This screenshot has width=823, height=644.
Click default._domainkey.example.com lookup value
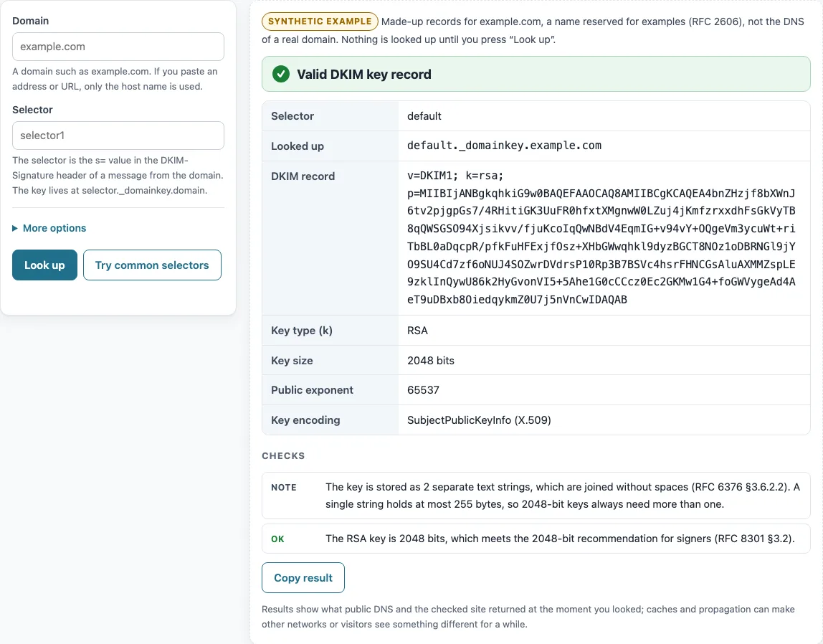505,146
